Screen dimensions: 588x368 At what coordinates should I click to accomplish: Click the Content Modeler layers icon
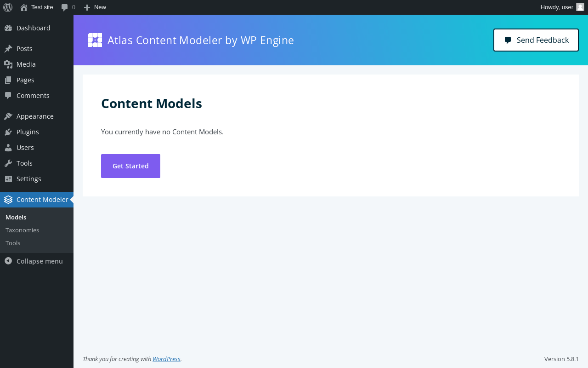pyautogui.click(x=8, y=200)
